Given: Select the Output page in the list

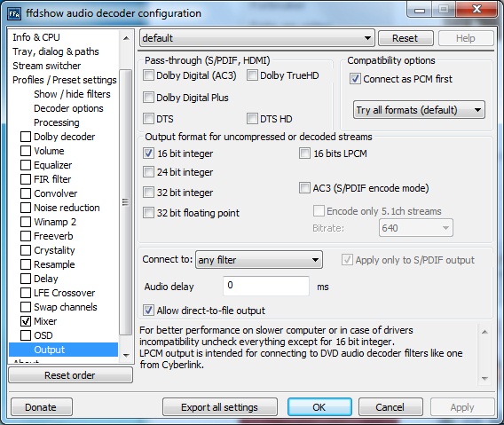Looking at the screenshot, I should coord(64,350).
